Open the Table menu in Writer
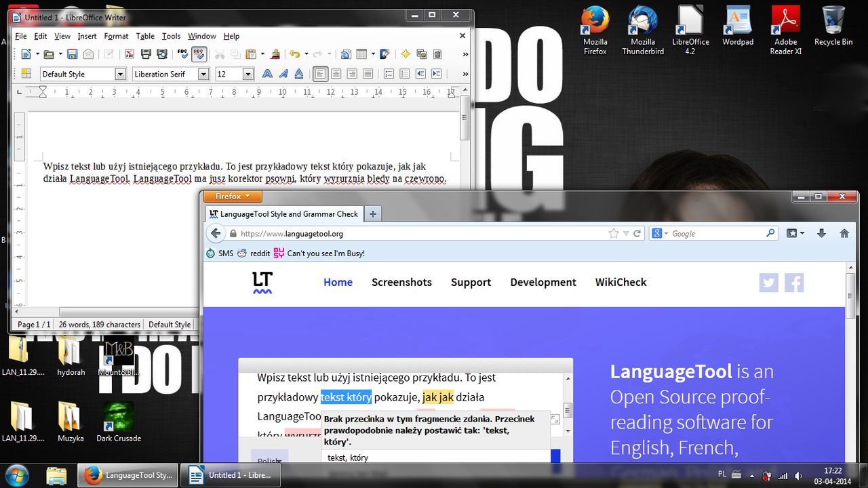The width and height of the screenshot is (868, 488). point(145,36)
